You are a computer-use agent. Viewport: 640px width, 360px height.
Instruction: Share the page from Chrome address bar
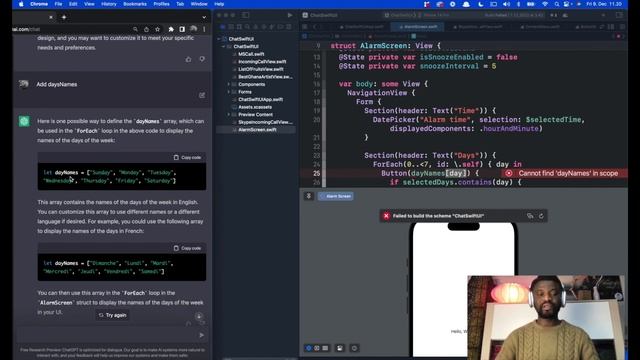tap(146, 29)
